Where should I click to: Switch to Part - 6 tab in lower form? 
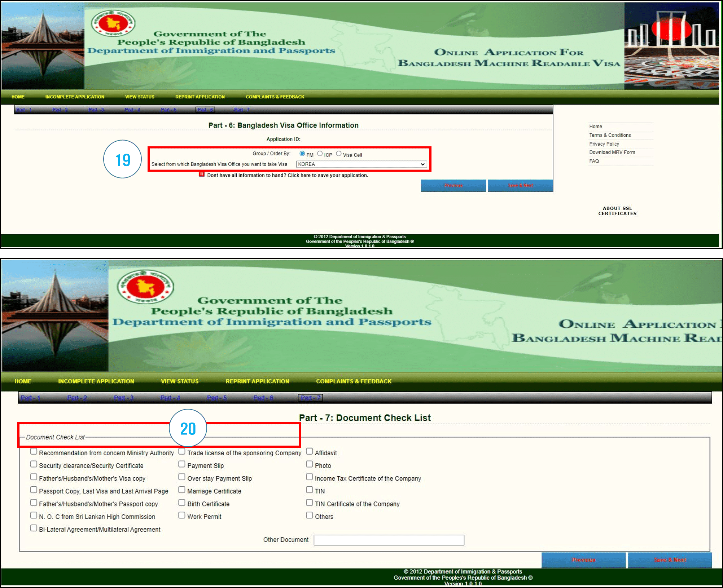click(x=263, y=398)
